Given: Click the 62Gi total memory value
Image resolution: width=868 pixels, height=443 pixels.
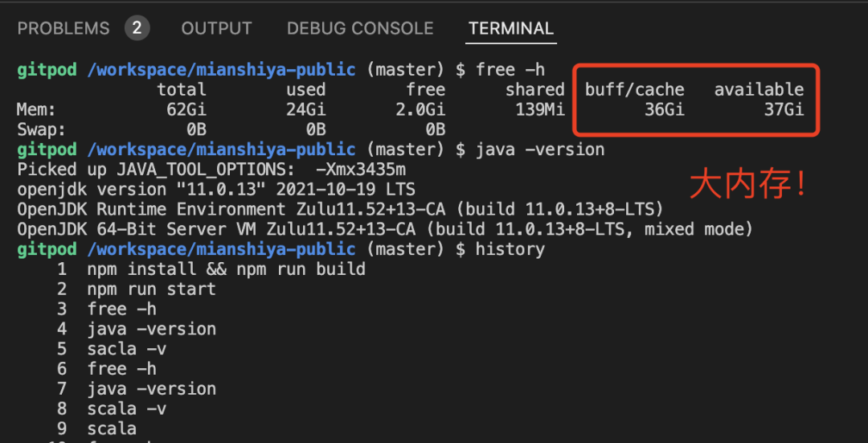Looking at the screenshot, I should [186, 109].
